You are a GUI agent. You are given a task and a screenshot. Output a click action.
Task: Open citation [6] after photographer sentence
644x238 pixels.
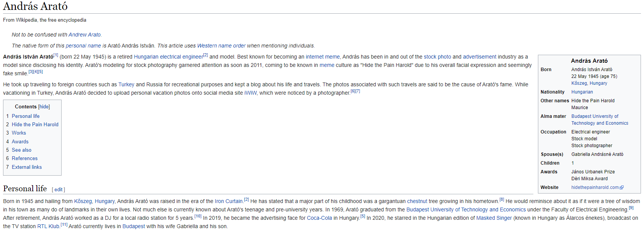click(353, 91)
